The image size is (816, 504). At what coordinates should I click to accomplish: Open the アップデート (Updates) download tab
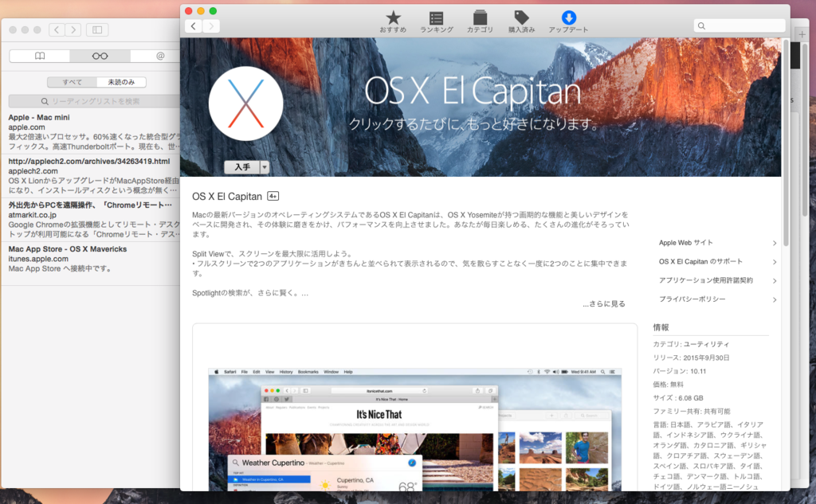(x=568, y=22)
